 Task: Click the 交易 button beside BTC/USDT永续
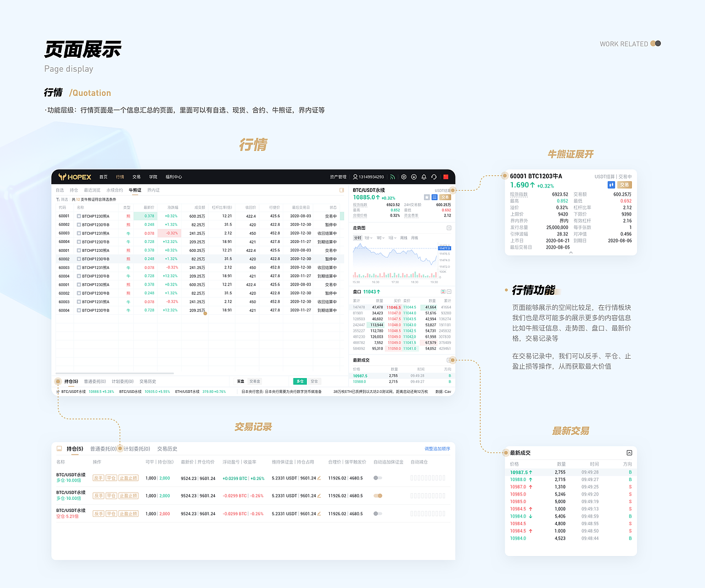click(445, 197)
